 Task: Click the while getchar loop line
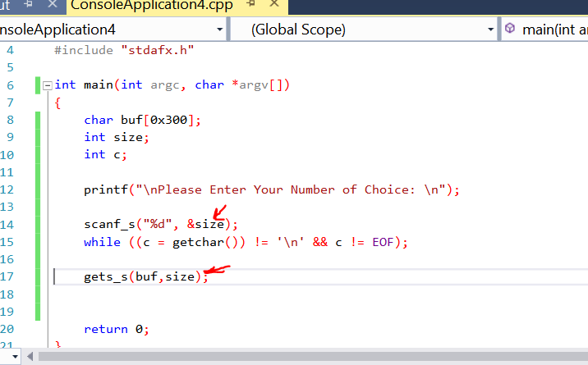coord(246,242)
